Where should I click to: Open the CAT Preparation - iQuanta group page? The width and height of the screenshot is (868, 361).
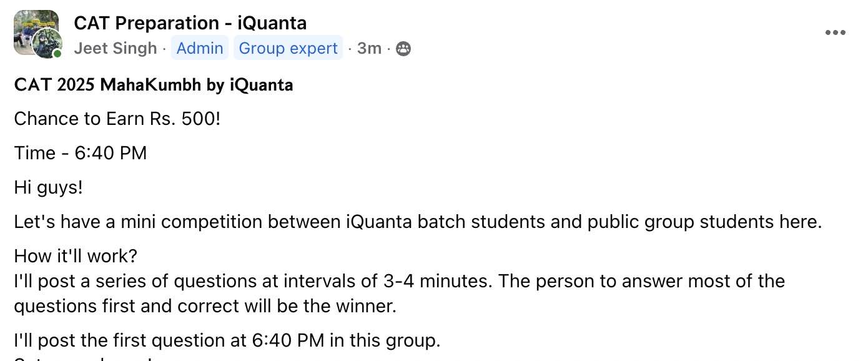190,23
